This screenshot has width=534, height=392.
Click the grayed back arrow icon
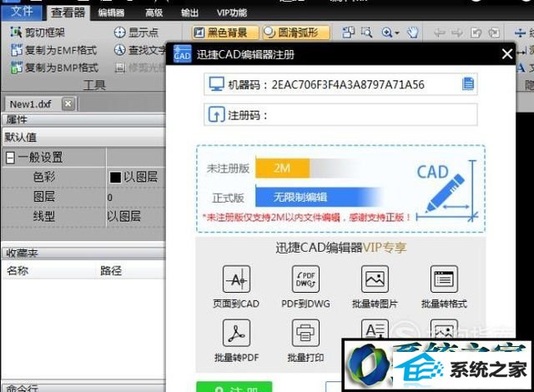(x=440, y=33)
